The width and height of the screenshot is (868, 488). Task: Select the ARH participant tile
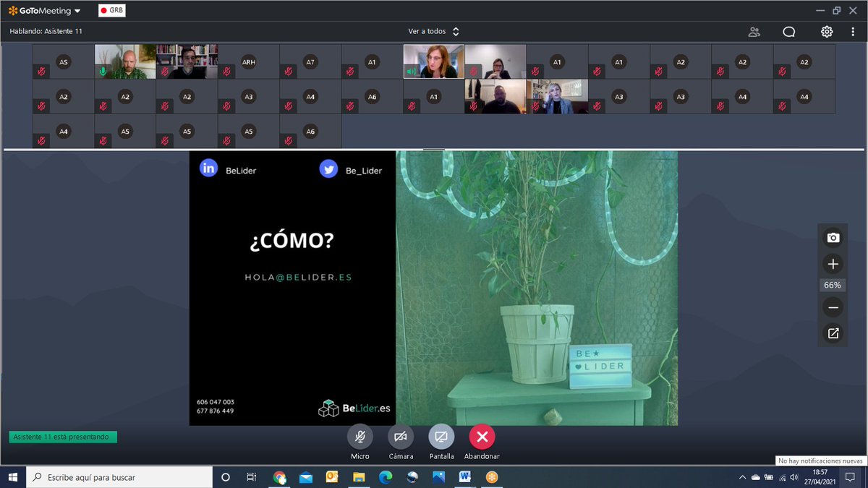tap(249, 61)
